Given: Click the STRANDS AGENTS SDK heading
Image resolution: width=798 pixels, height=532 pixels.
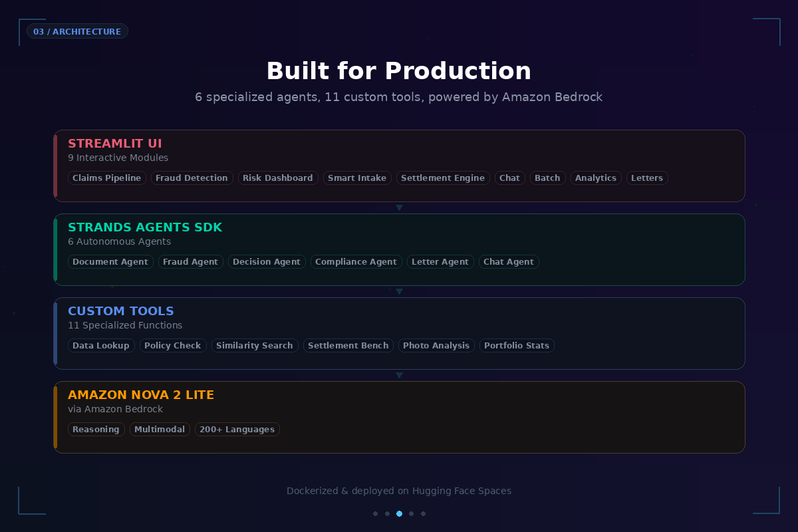Looking at the screenshot, I should pos(145,227).
